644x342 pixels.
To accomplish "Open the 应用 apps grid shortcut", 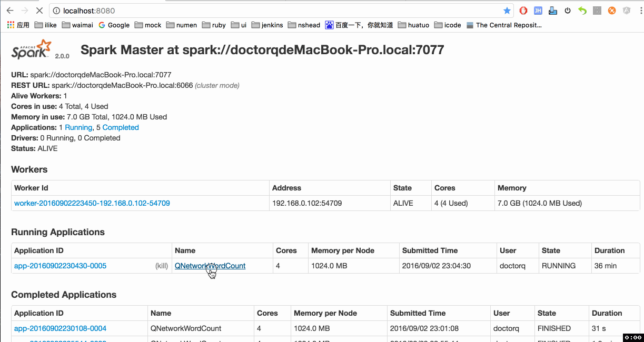I will tap(18, 25).
